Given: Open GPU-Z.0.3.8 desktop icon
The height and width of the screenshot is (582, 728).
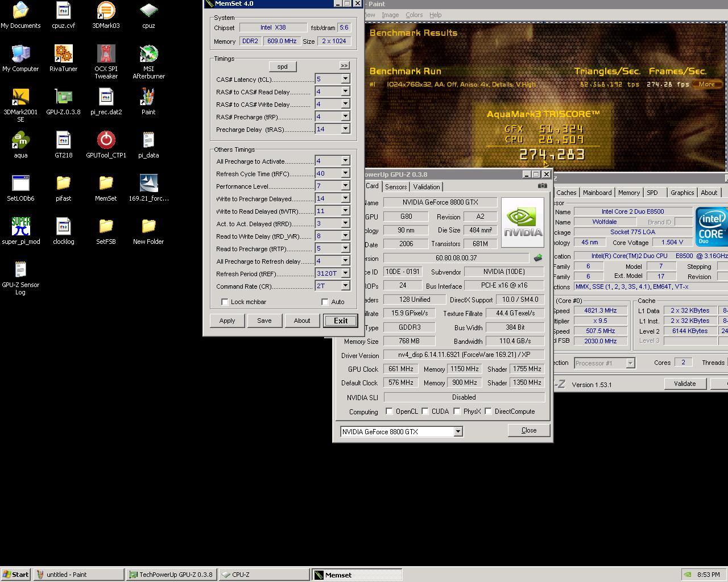Looking at the screenshot, I should click(x=63, y=102).
